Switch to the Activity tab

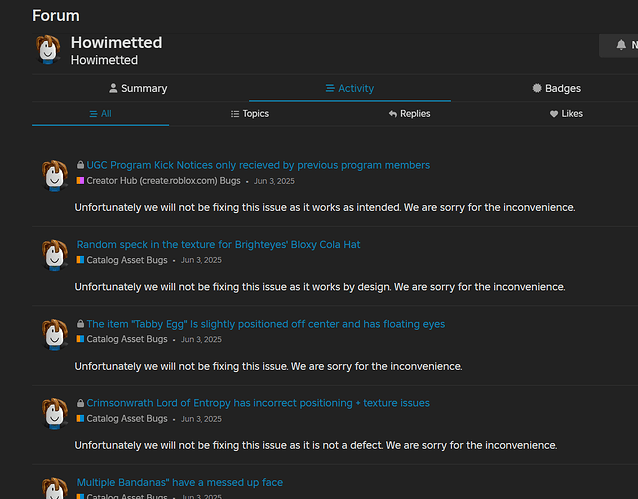point(350,88)
